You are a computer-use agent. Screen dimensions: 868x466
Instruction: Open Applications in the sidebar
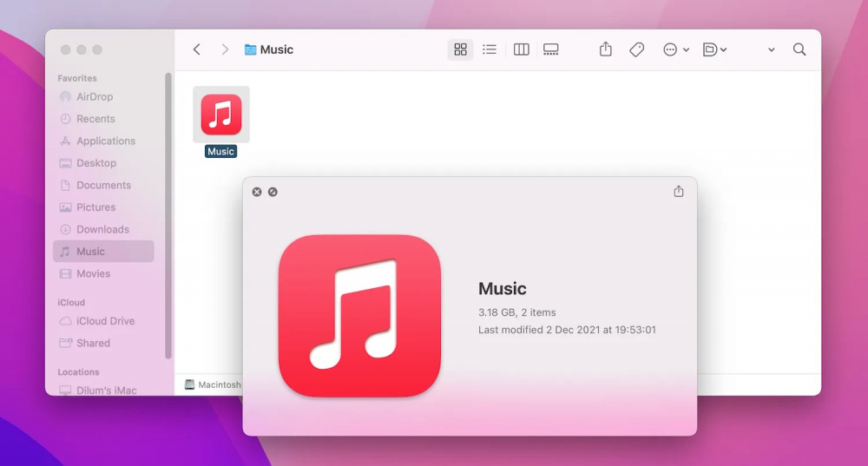(x=106, y=141)
